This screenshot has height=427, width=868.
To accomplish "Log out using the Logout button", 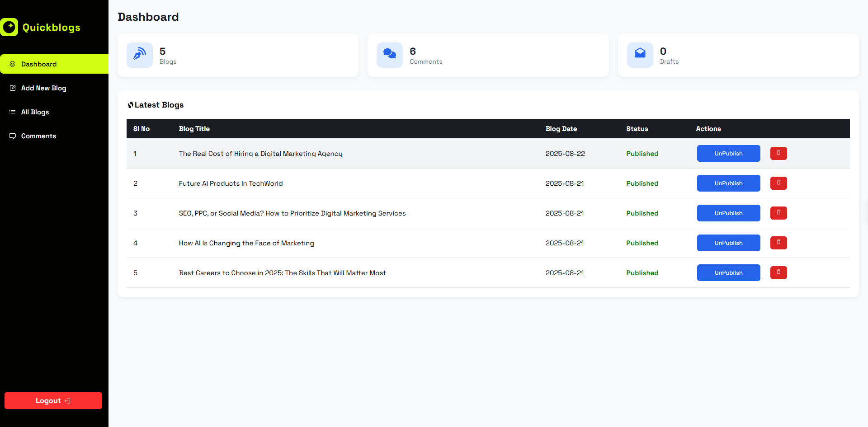I will tap(53, 400).
